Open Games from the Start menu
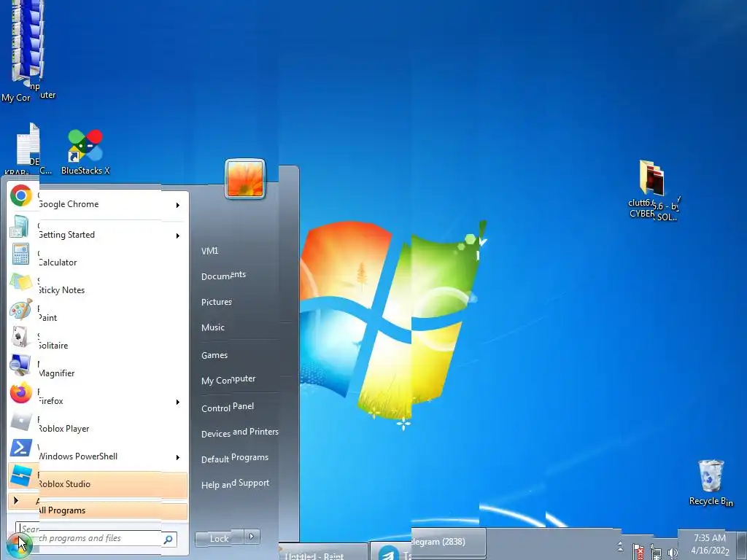747x560 pixels. [x=214, y=355]
